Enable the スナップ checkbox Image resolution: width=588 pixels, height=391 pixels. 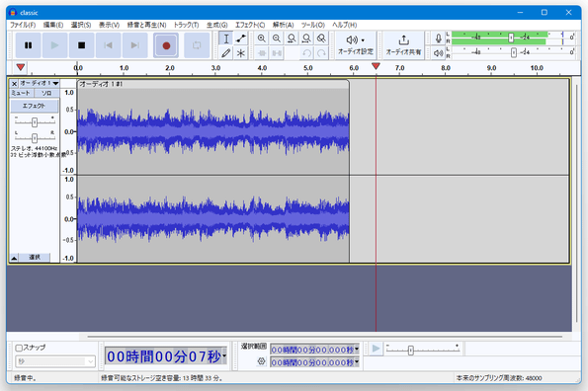coord(19,348)
